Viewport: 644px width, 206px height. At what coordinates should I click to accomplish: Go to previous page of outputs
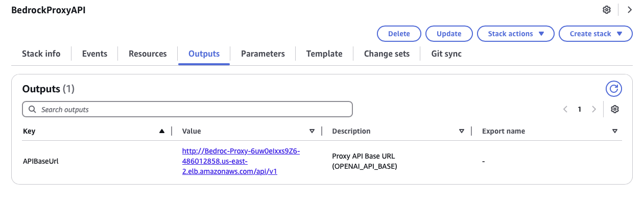[565, 109]
